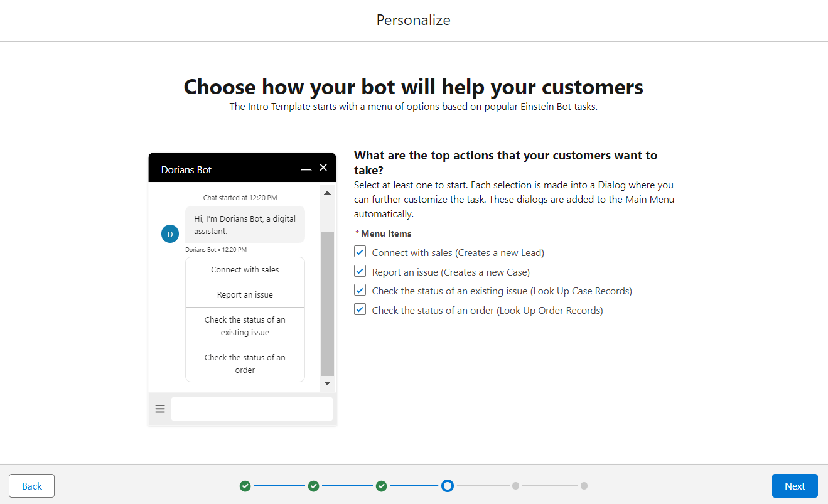Click the top actions question heading

(x=505, y=163)
